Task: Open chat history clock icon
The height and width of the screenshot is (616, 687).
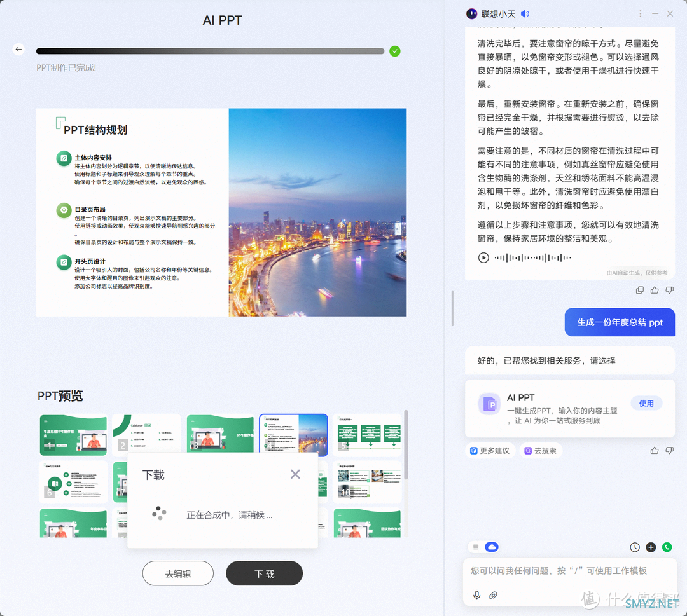Action: [x=635, y=547]
